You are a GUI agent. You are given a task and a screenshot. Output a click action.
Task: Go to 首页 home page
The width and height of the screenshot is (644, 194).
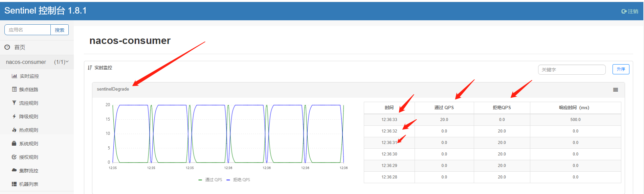pyautogui.click(x=20, y=47)
